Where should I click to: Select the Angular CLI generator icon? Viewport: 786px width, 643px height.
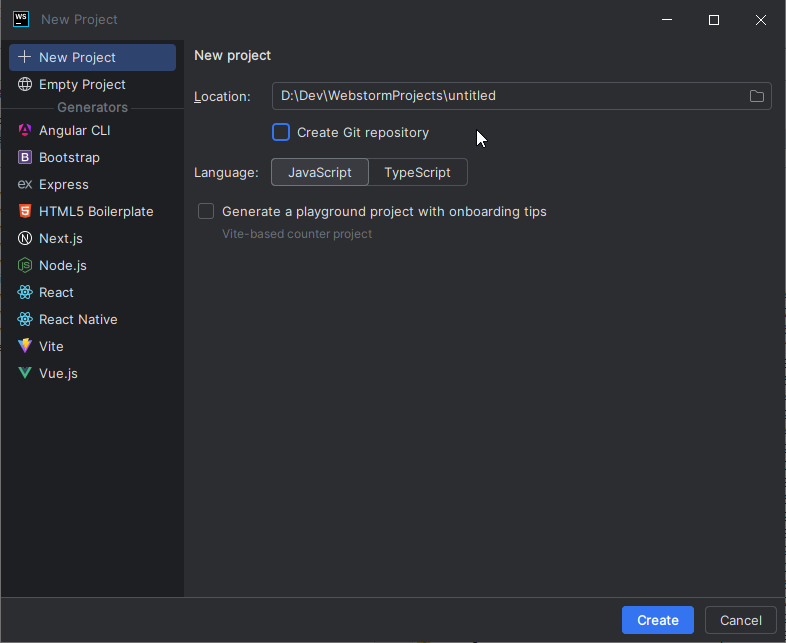click(25, 130)
